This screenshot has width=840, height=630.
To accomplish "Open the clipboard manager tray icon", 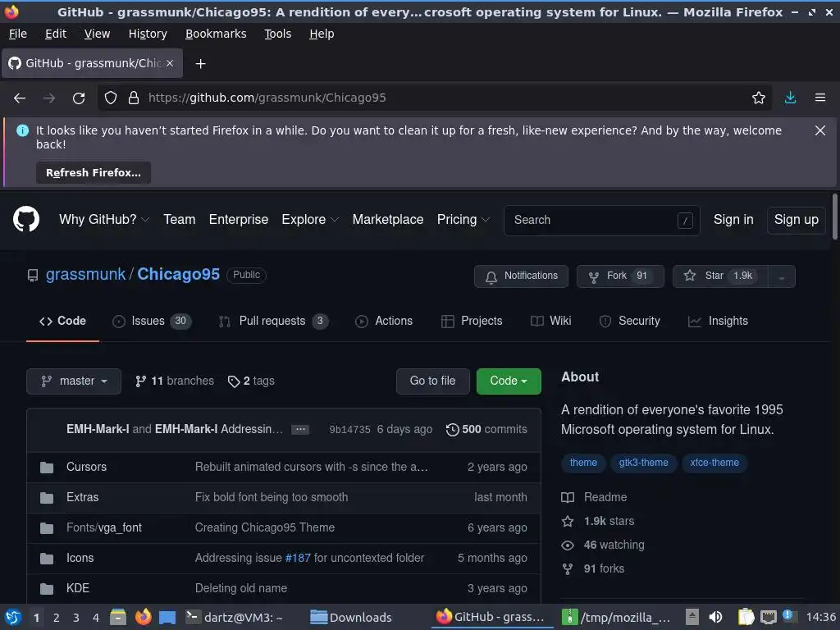I will pos(746,617).
